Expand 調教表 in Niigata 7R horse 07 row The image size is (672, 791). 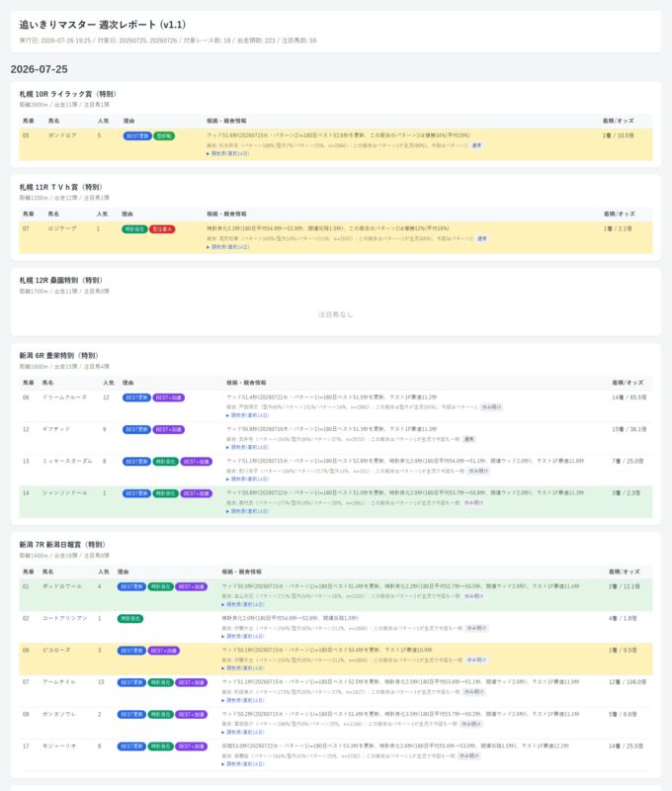[x=243, y=700]
